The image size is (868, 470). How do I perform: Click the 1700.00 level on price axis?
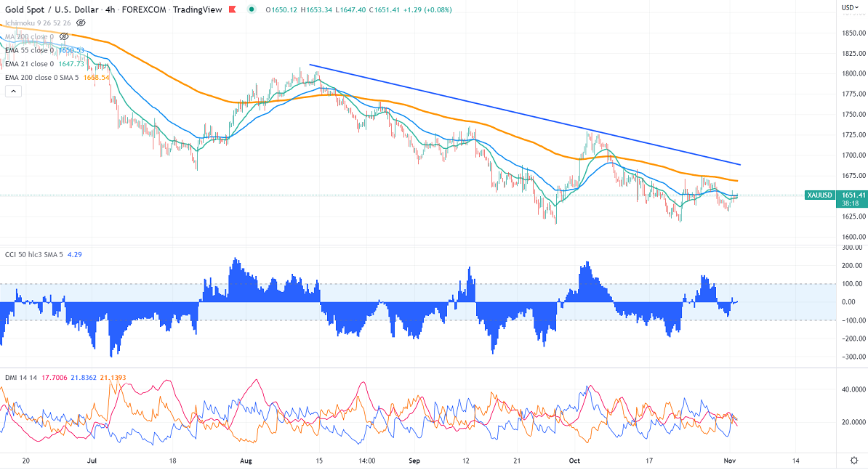[x=853, y=155]
